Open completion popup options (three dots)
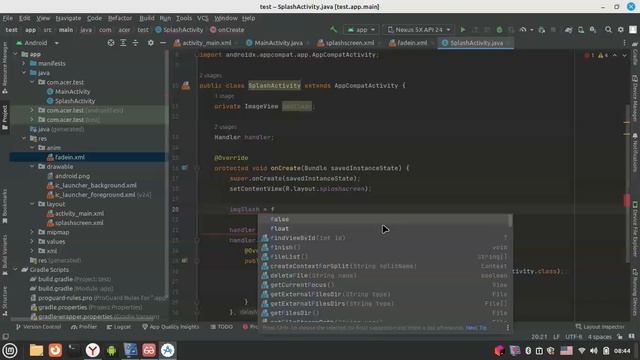640x360 pixels. click(507, 327)
